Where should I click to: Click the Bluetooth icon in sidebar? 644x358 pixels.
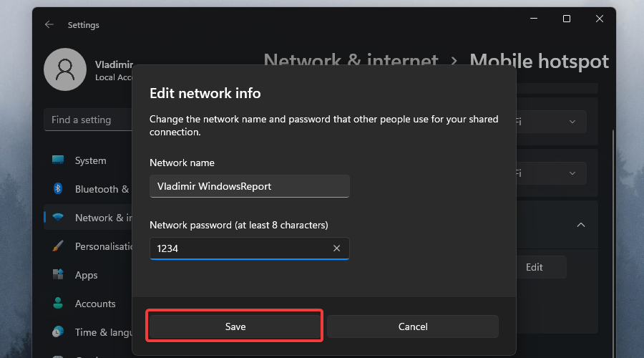pos(58,189)
